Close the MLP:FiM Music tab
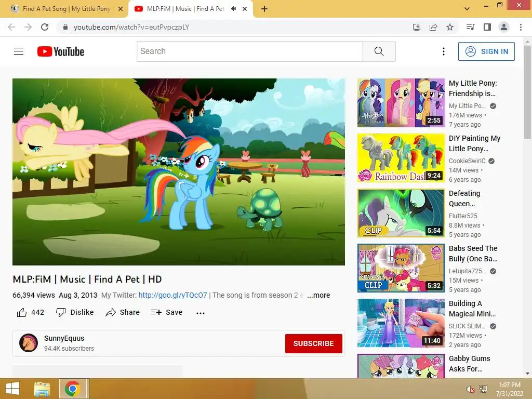The height and width of the screenshot is (399, 532). point(245,9)
